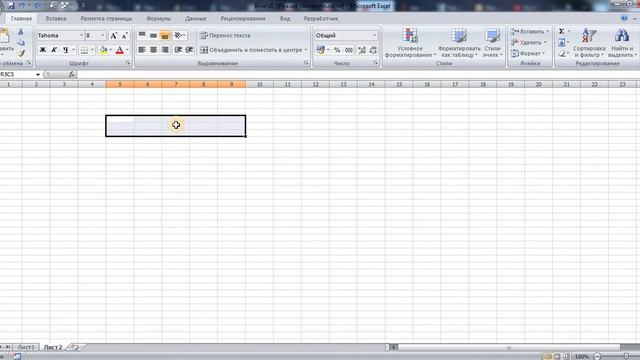Viewport: 640px width, 360px height.
Task: Apply the red font color A
Action: [120, 50]
